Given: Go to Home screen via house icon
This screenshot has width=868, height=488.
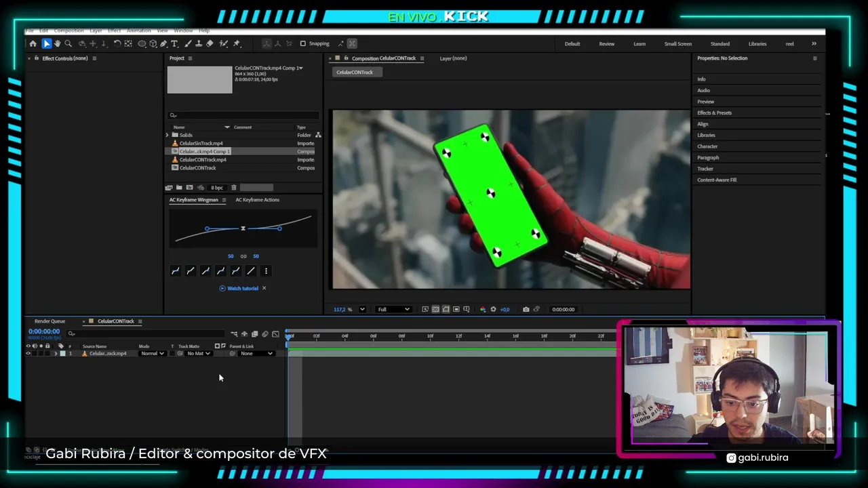Looking at the screenshot, I should (33, 43).
